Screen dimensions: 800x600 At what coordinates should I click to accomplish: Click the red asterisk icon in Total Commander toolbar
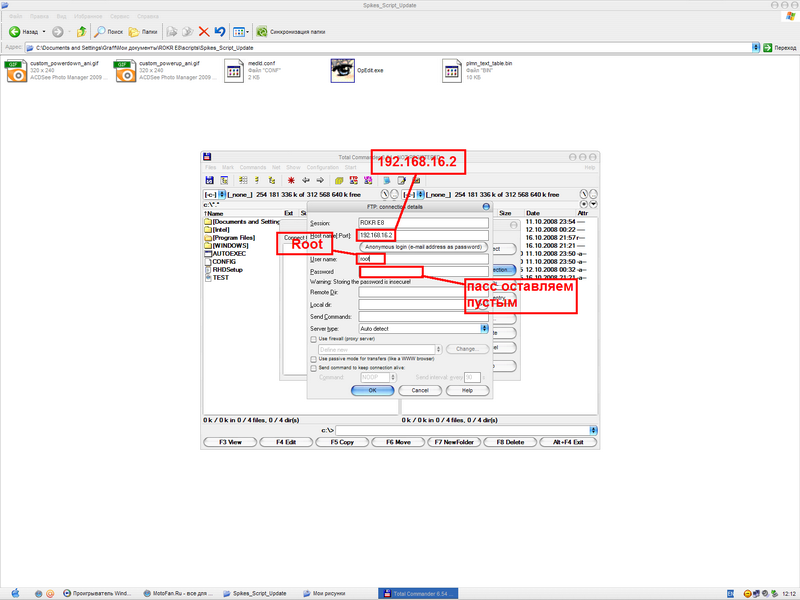(291, 180)
